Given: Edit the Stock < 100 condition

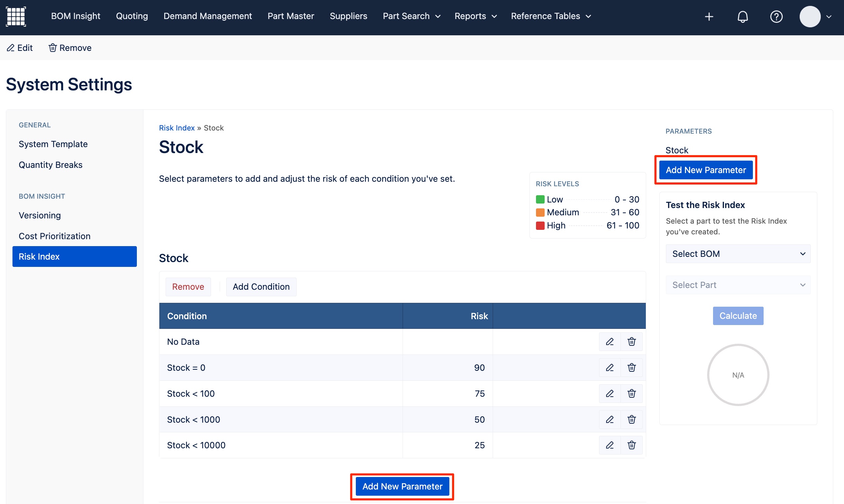Looking at the screenshot, I should point(610,394).
